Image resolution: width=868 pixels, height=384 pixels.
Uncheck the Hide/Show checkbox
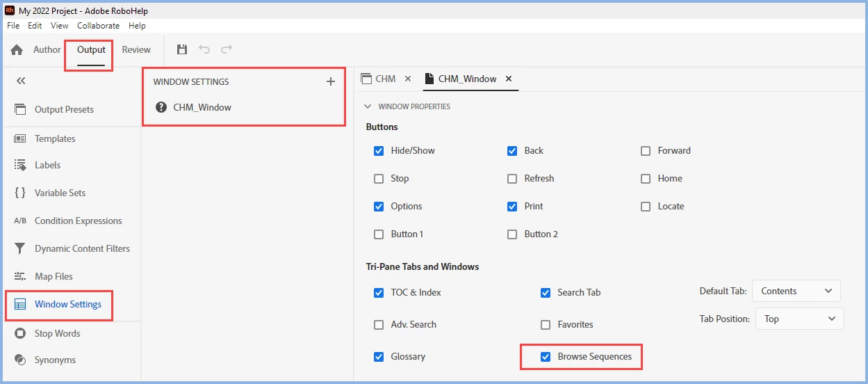(379, 150)
